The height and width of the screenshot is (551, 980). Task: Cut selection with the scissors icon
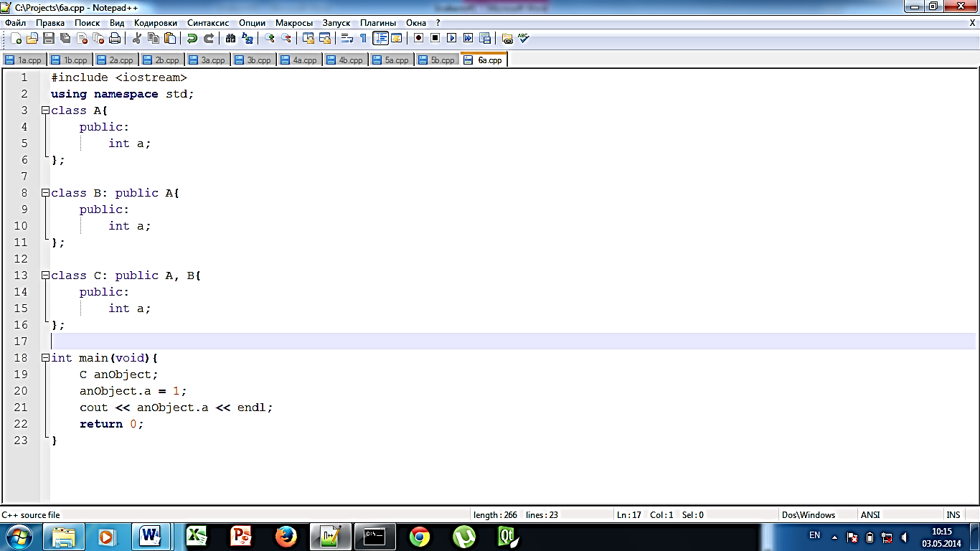click(x=137, y=38)
